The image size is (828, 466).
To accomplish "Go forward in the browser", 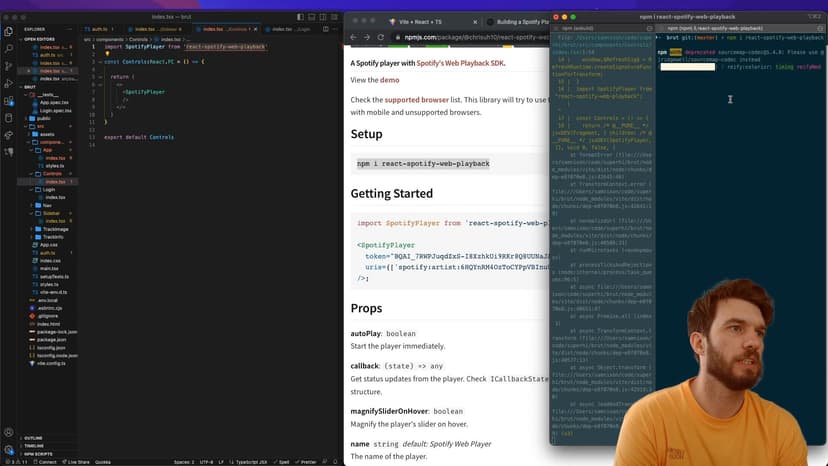I will pyautogui.click(x=367, y=38).
